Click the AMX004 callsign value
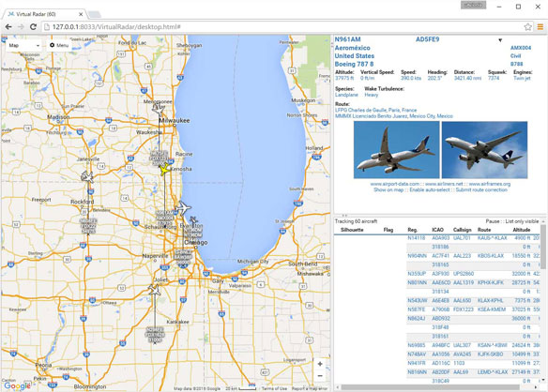The width and height of the screenshot is (548, 392). [x=521, y=48]
